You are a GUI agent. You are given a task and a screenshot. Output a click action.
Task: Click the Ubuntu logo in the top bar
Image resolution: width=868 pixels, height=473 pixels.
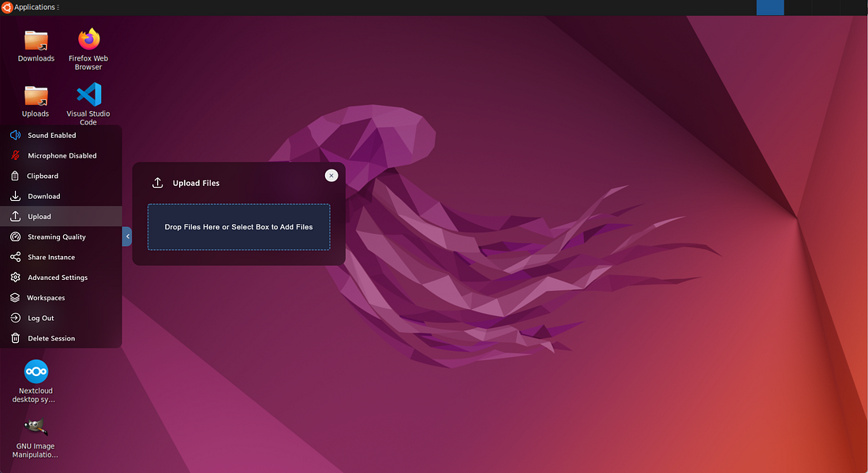[6, 7]
